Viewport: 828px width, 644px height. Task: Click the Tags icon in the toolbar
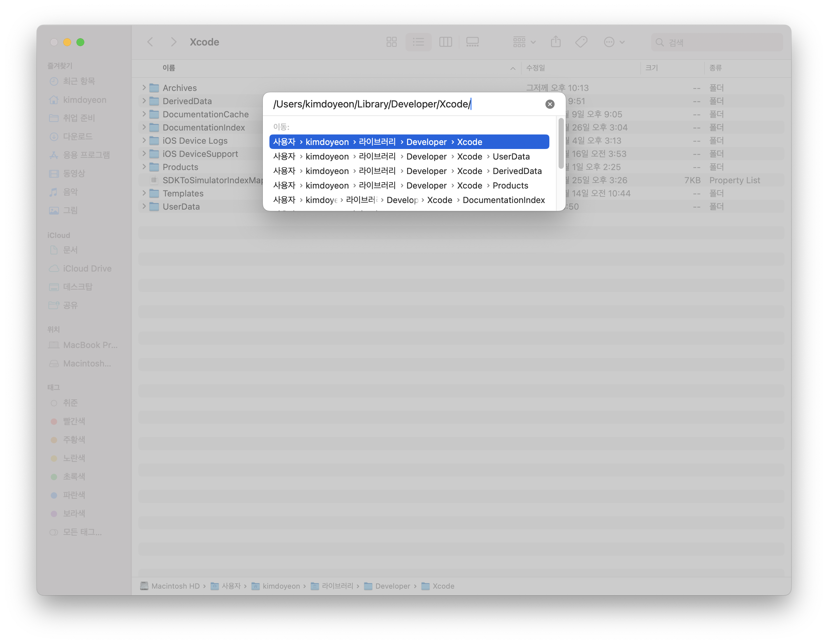click(x=581, y=42)
